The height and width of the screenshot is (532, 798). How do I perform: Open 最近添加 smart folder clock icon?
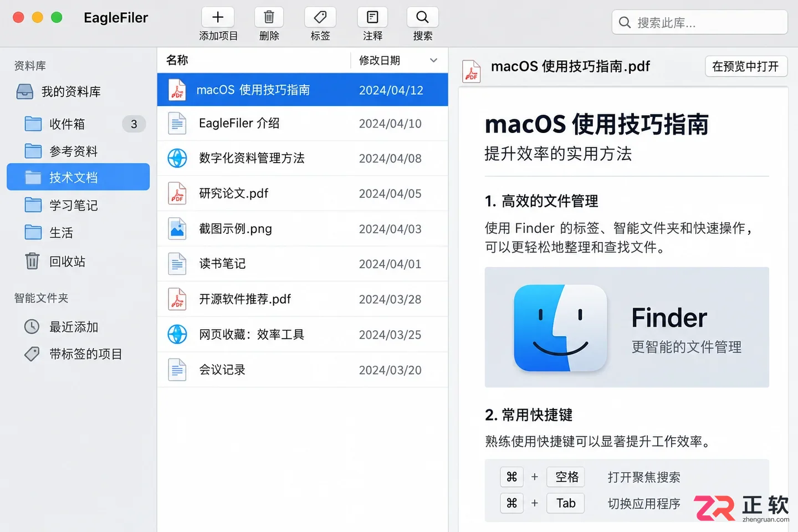coord(32,326)
